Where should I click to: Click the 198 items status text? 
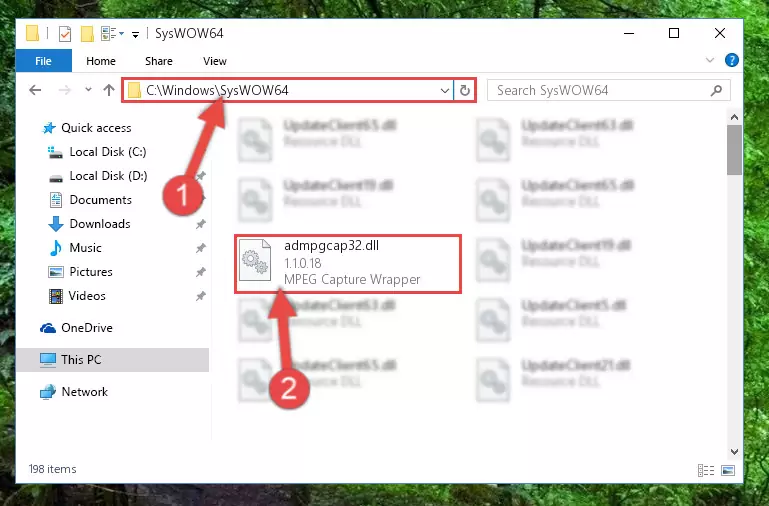click(52, 469)
